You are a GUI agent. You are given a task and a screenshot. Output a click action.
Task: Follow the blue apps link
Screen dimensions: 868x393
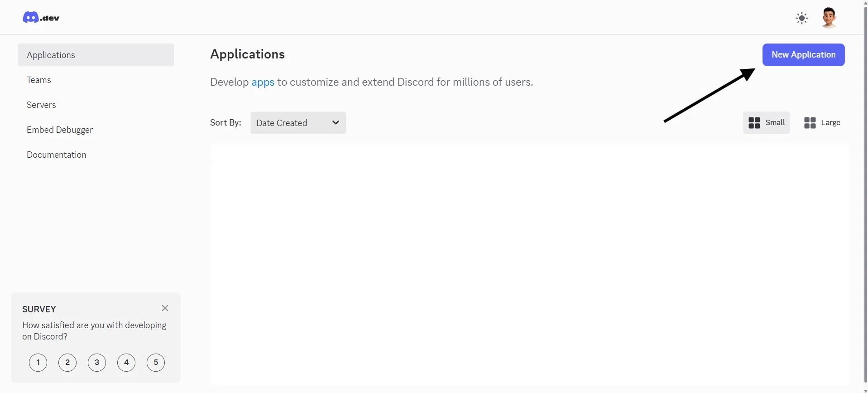(x=263, y=82)
